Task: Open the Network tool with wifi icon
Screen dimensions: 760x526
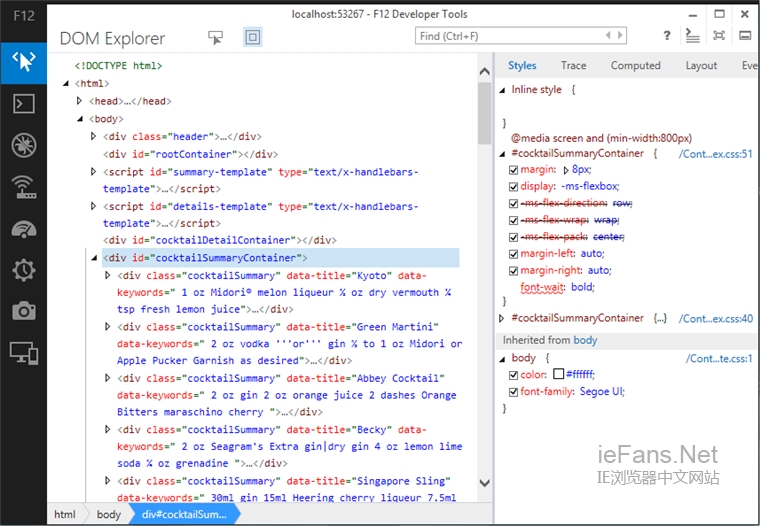Action: pyautogui.click(x=23, y=187)
